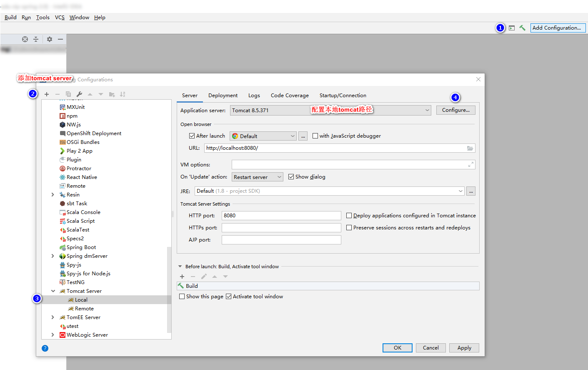Screen dimensions: 588x370
Task: Expand the Spring dmServer tree node
Action: 53,256
